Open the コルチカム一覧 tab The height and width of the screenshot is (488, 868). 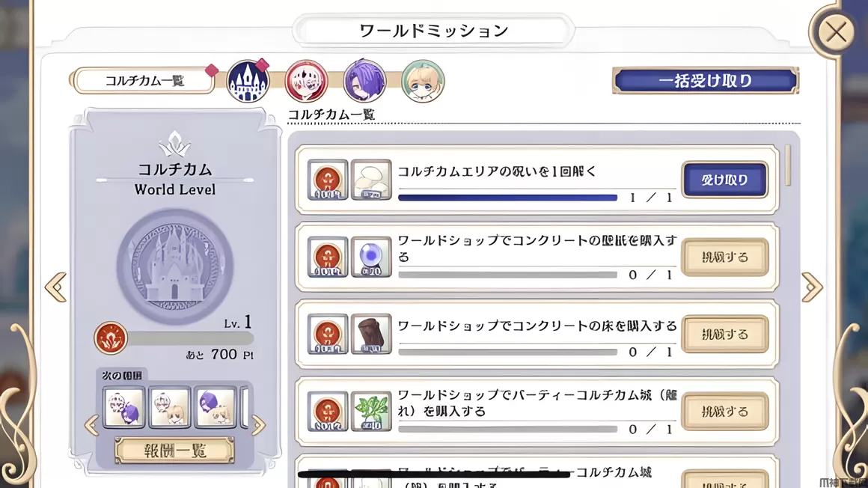144,81
